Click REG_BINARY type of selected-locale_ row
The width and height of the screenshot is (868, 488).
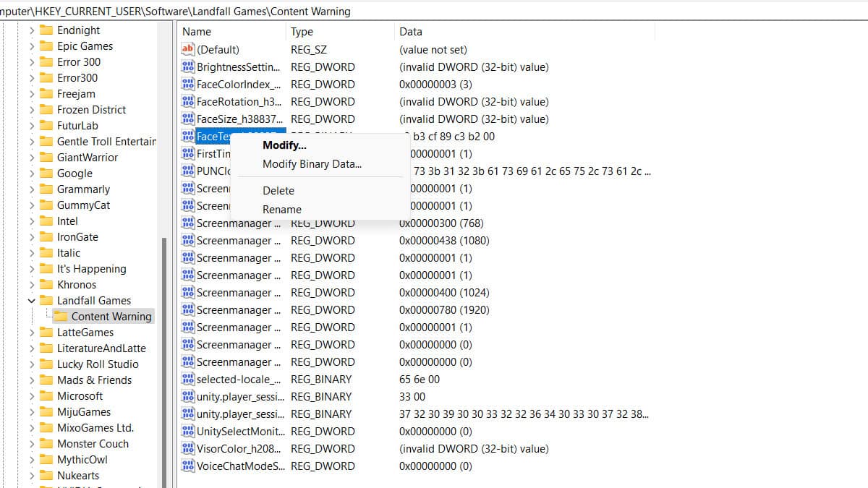(321, 380)
